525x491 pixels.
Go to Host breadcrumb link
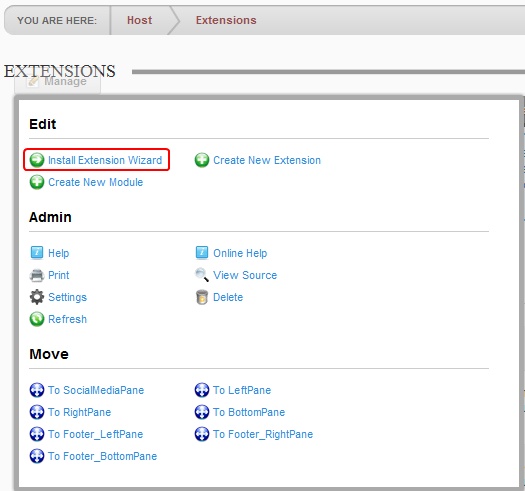[x=139, y=20]
